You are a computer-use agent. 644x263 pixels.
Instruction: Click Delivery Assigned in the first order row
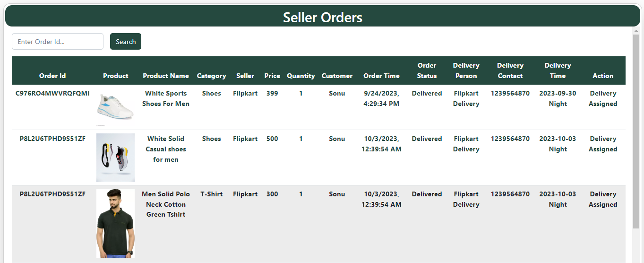tap(603, 98)
